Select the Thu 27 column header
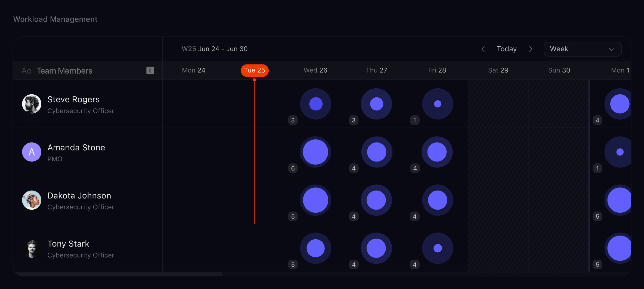Viewport: 644px width, 289px height. (x=376, y=70)
